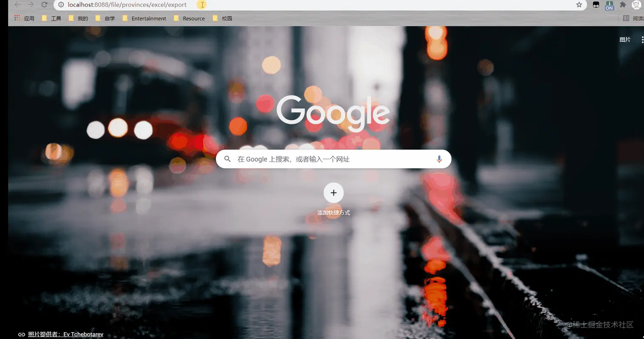Click the Google logo
Image resolution: width=644 pixels, height=339 pixels.
(333, 113)
